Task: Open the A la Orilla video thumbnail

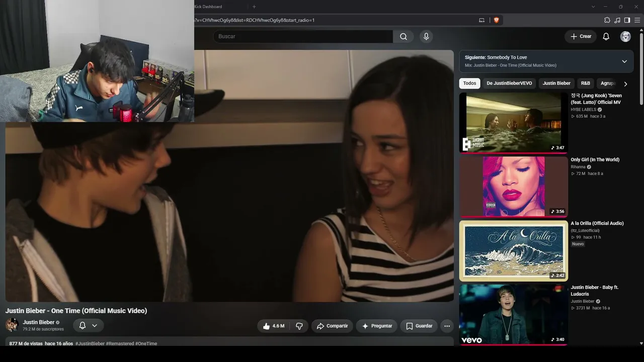Action: point(513,250)
